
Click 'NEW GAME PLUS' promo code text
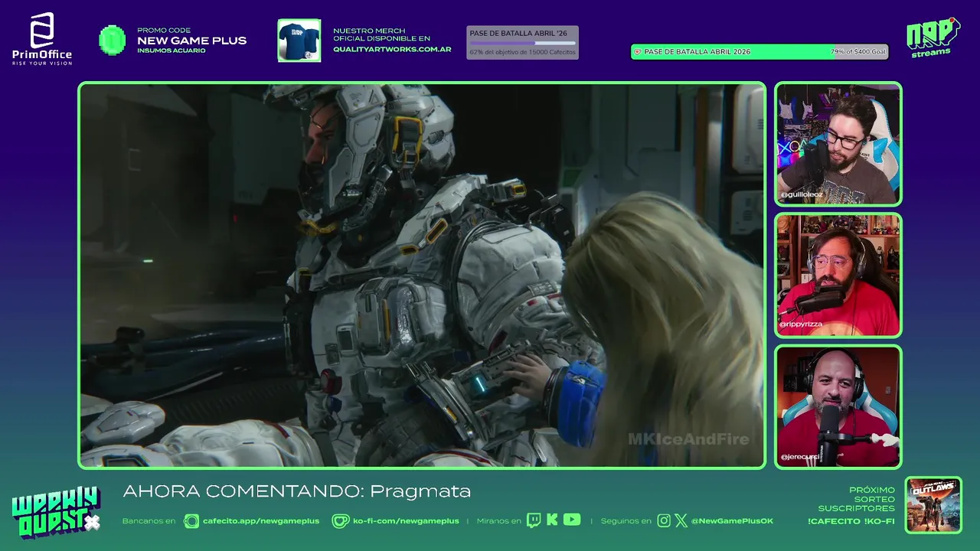191,41
